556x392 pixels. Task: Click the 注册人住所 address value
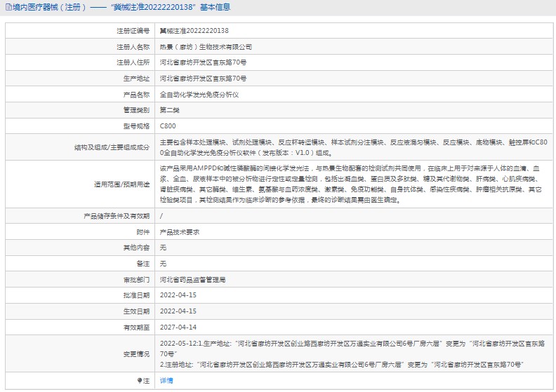coord(203,62)
